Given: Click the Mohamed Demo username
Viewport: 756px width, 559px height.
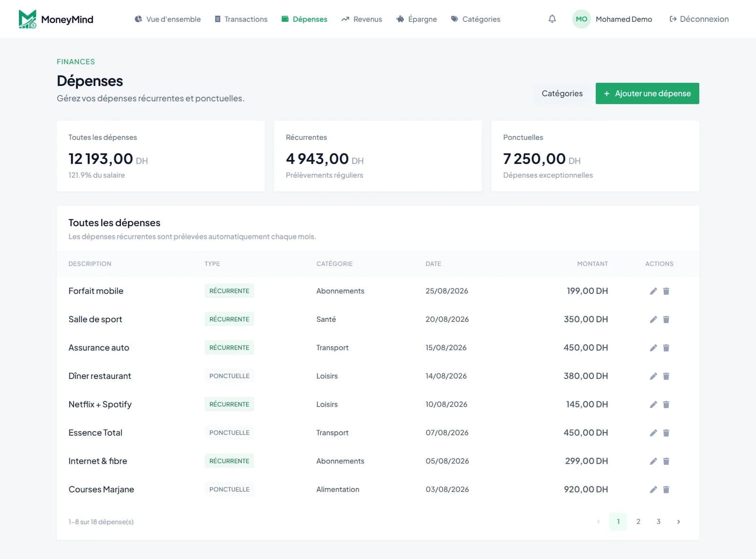Looking at the screenshot, I should click(624, 19).
